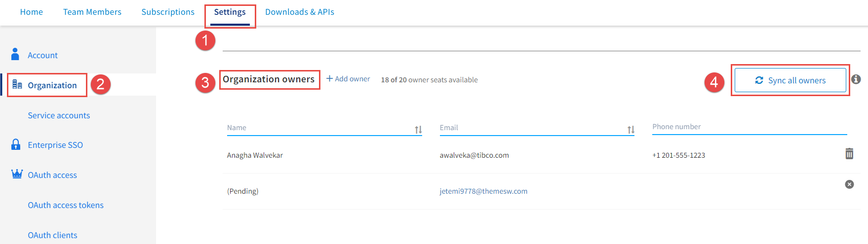The height and width of the screenshot is (244, 868).
Task: Open OAuth clients sidebar item
Action: pyautogui.click(x=52, y=235)
